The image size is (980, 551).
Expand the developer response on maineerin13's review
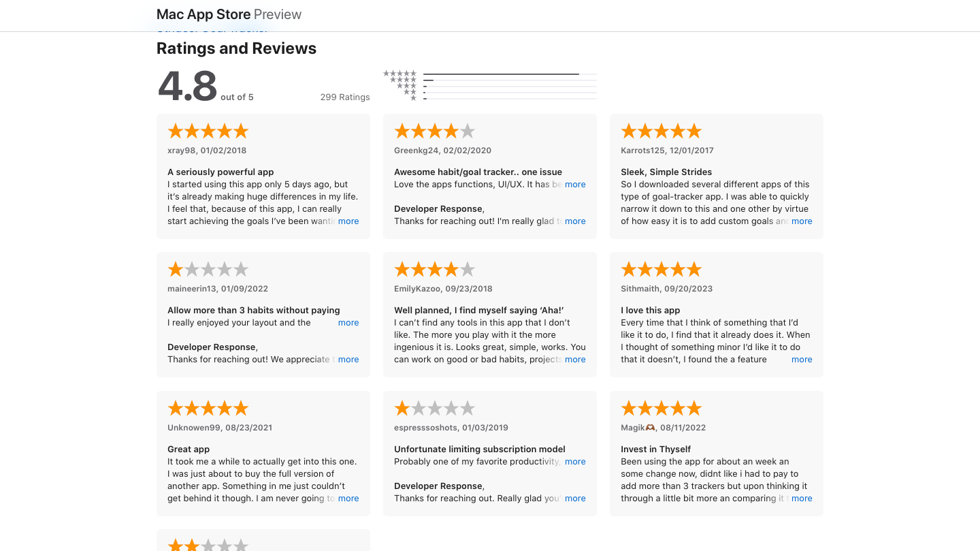point(348,359)
